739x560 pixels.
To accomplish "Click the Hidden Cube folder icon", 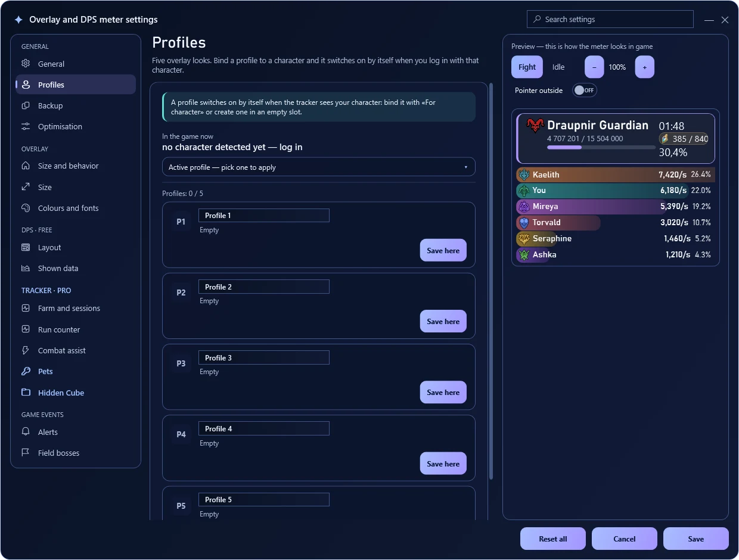I will click(26, 393).
